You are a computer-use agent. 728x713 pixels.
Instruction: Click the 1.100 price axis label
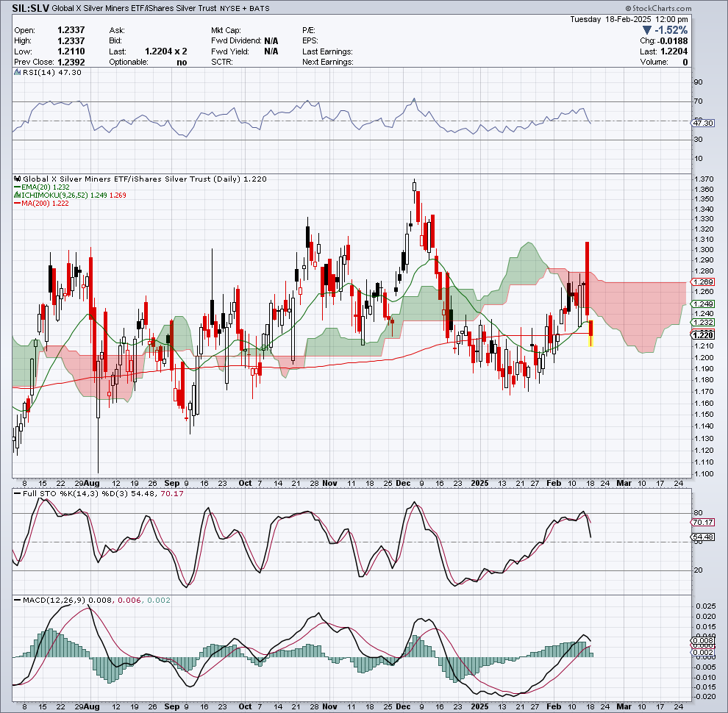[x=704, y=474]
